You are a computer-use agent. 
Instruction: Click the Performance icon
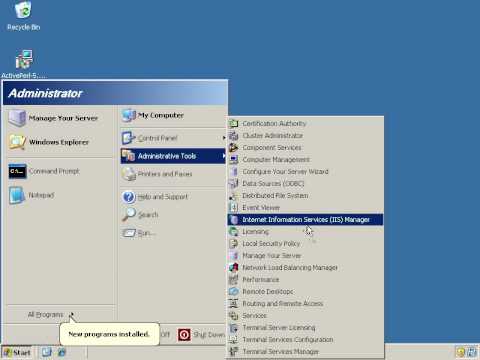(x=234, y=279)
